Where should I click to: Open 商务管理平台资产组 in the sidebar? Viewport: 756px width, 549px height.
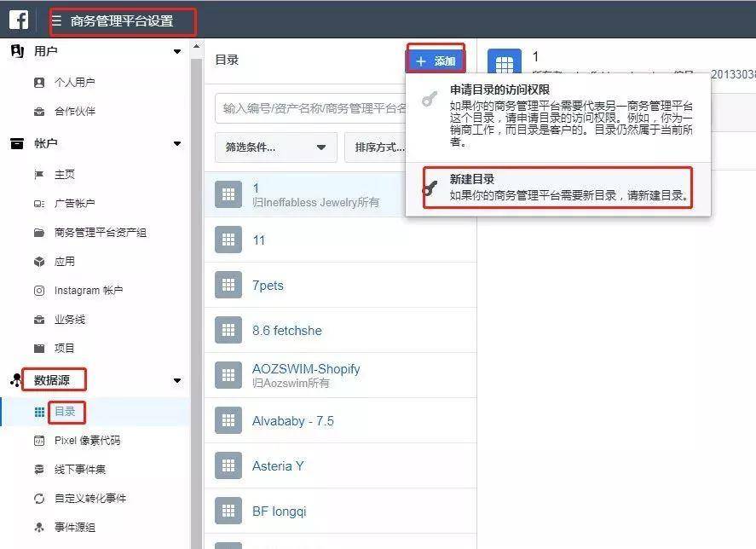point(101,233)
